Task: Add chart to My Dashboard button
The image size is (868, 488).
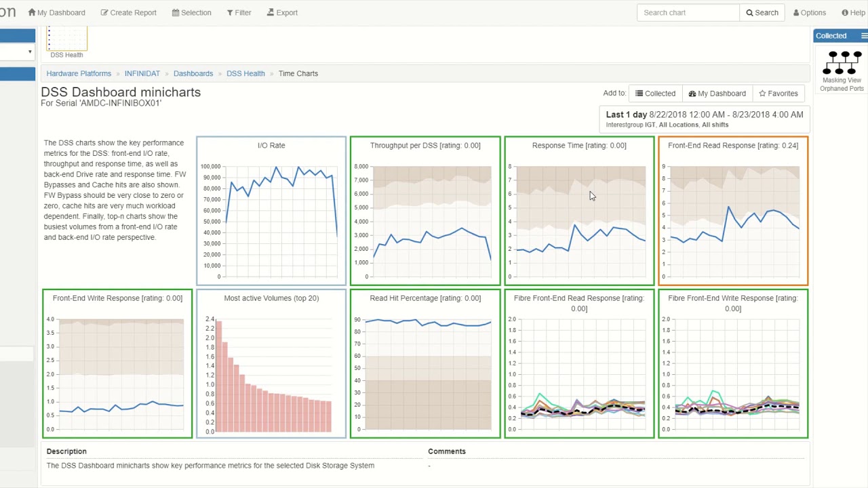Action: tap(717, 94)
